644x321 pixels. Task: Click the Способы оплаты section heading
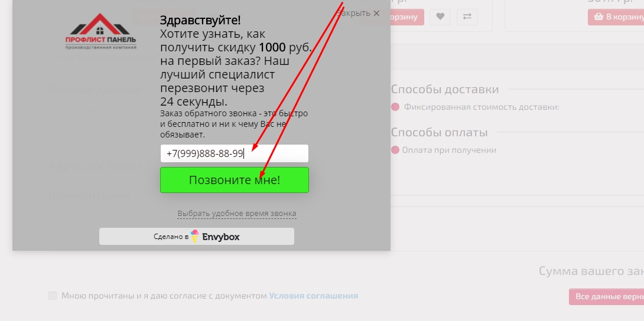tap(439, 132)
